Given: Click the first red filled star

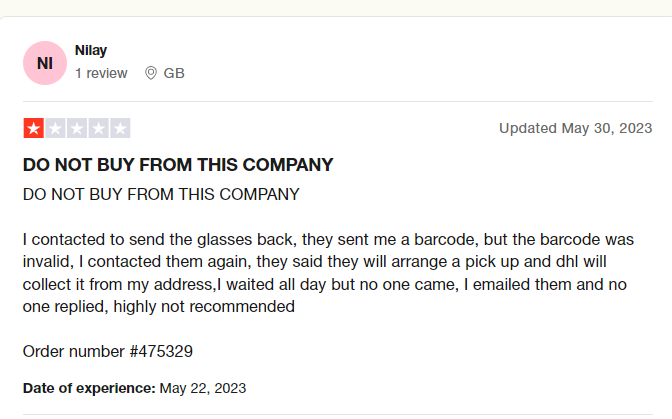Looking at the screenshot, I should click(x=34, y=128).
